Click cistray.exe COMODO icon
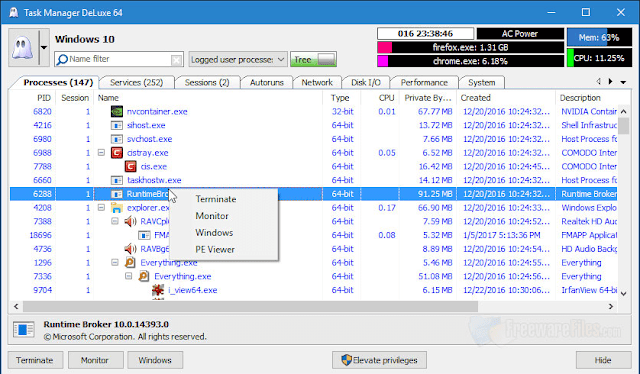This screenshot has height=374, width=640. pyautogui.click(x=117, y=153)
